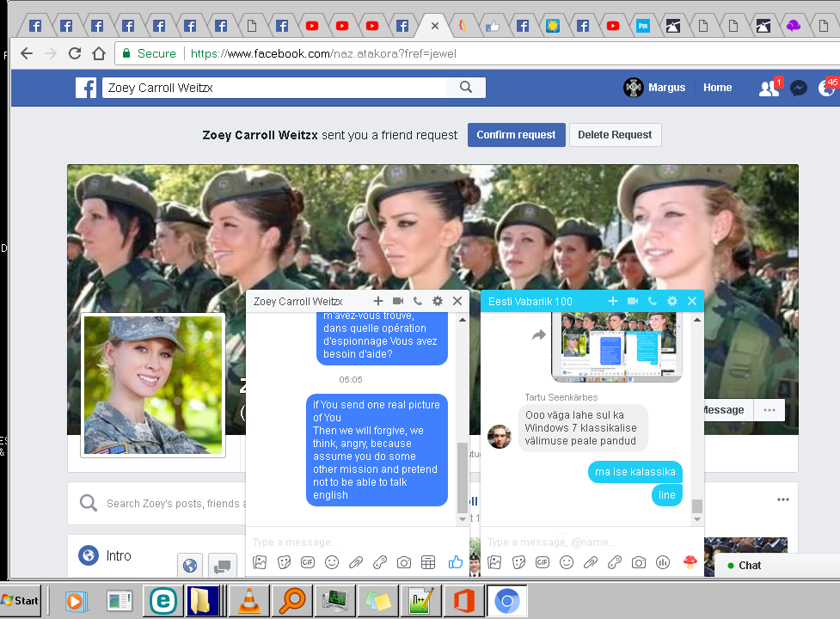The image size is (840, 619).
Task: Open the Messenger icon in Facebook header
Action: pos(799,88)
